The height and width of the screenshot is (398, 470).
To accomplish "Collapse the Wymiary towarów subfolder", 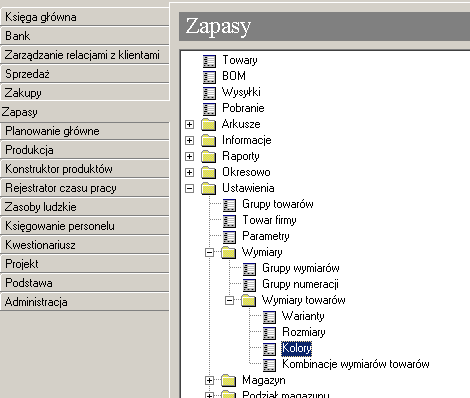I will (x=229, y=300).
